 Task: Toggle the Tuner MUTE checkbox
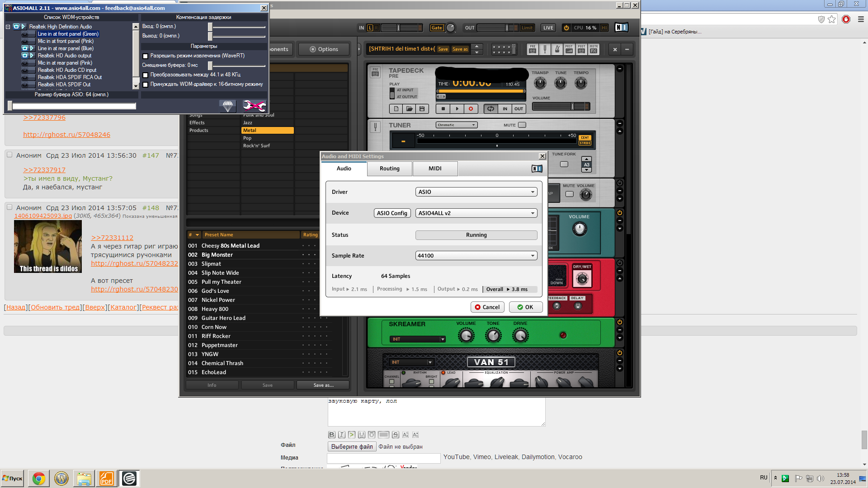coord(522,125)
